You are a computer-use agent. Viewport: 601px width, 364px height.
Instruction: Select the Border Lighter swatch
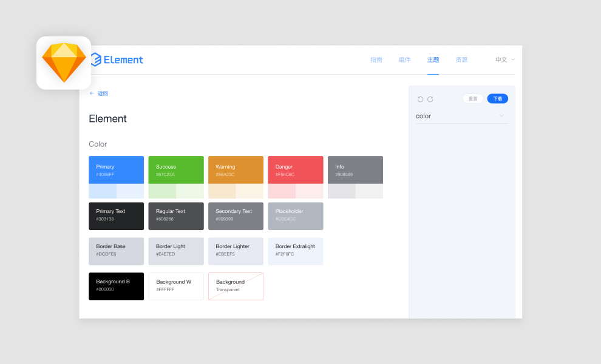point(236,251)
